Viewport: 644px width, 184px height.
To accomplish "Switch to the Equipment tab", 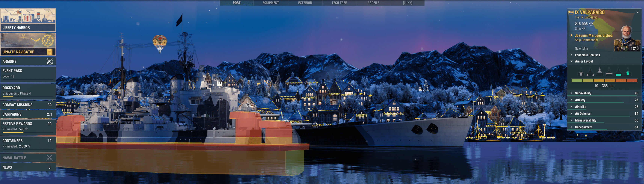I will [270, 3].
